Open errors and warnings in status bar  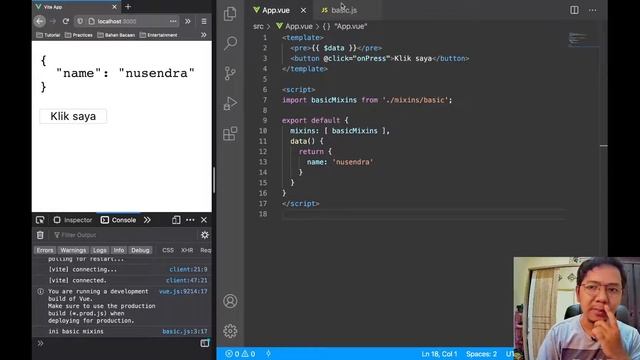[x=240, y=354]
